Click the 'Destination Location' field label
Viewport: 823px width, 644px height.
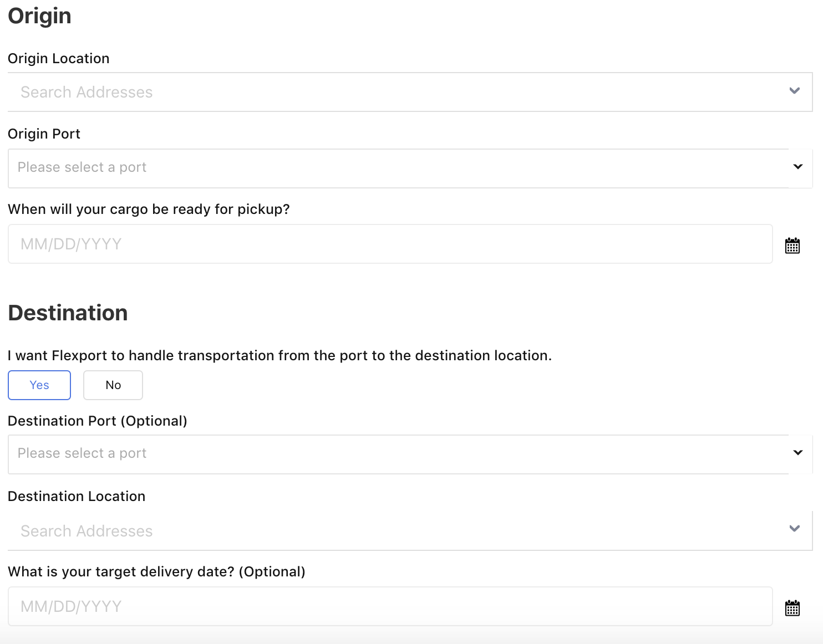tap(77, 497)
